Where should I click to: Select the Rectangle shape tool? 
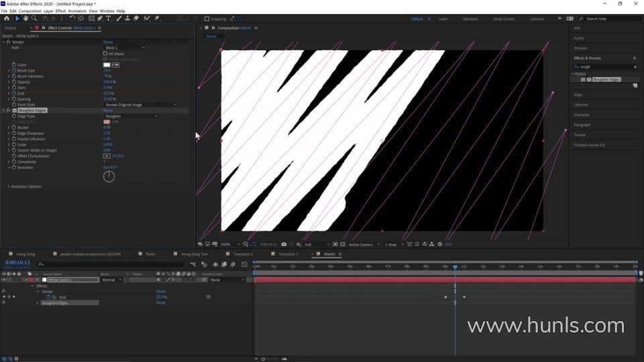(x=91, y=19)
